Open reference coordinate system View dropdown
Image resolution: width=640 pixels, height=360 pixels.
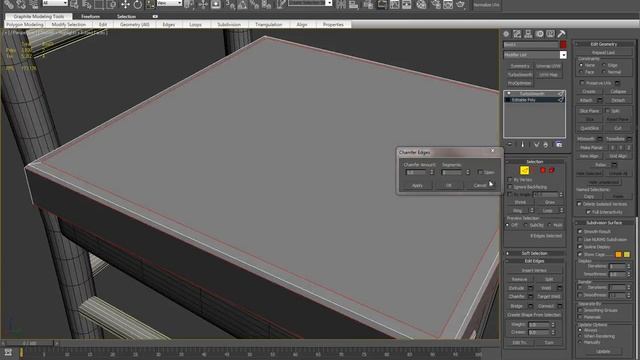169,3
